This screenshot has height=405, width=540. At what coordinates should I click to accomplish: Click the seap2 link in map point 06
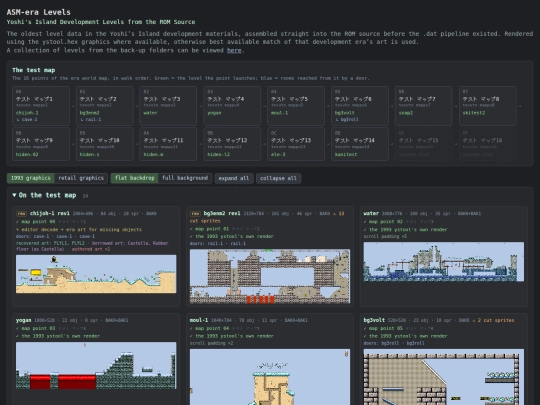[406, 113]
